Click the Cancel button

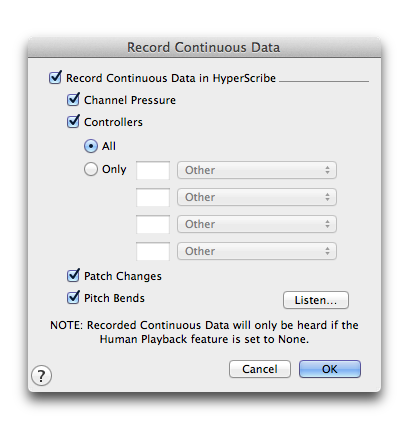click(260, 369)
